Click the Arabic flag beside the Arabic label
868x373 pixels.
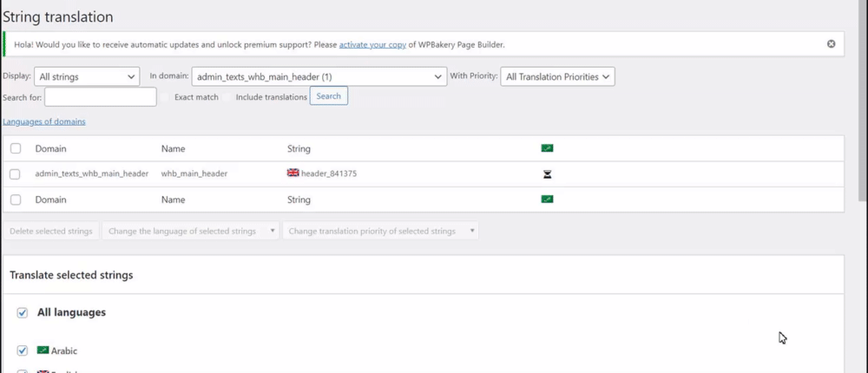pyautogui.click(x=43, y=350)
